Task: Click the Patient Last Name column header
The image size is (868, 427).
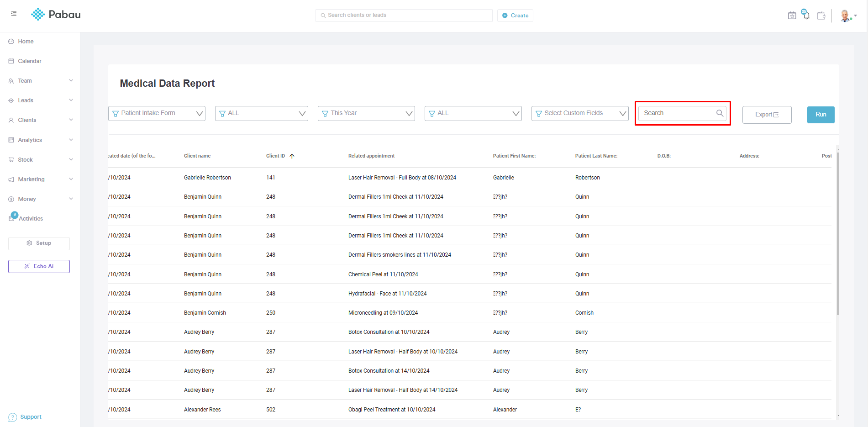Action: (x=596, y=156)
